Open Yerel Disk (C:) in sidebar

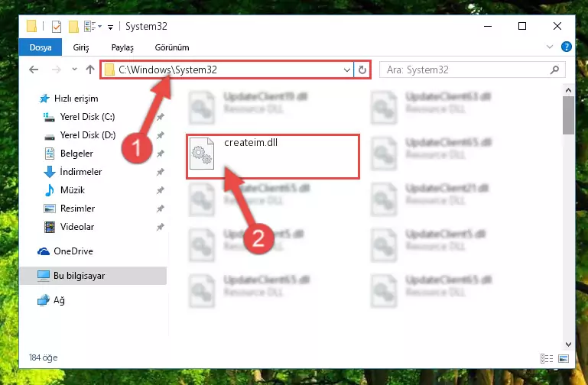pos(79,117)
